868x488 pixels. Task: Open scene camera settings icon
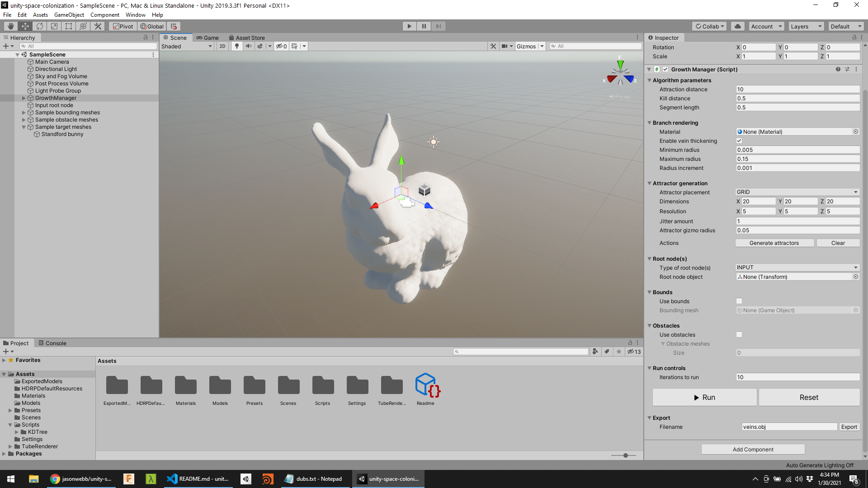point(505,46)
